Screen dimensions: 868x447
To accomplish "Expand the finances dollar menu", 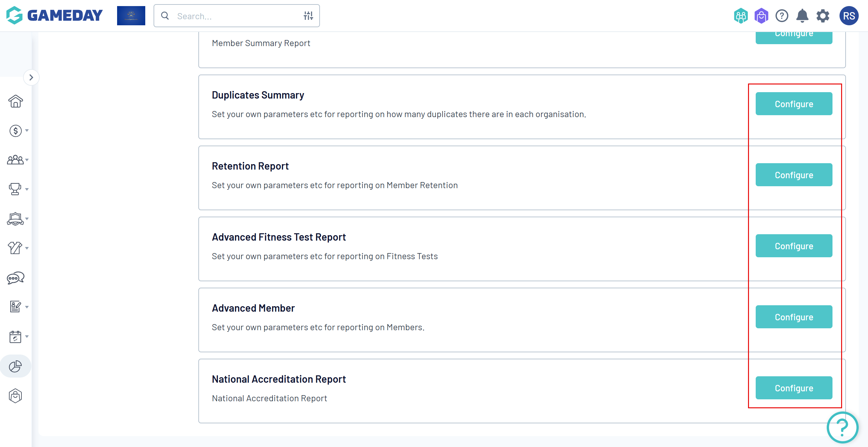I will click(18, 131).
